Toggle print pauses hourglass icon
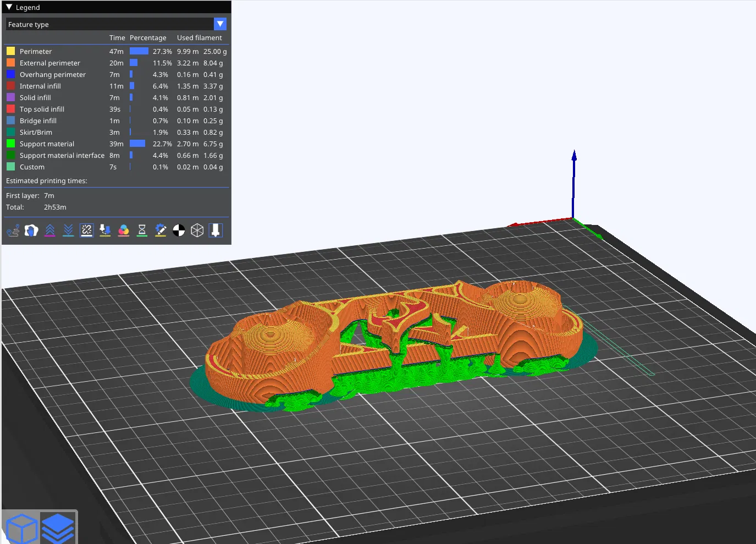The height and width of the screenshot is (544, 756). pos(142,230)
